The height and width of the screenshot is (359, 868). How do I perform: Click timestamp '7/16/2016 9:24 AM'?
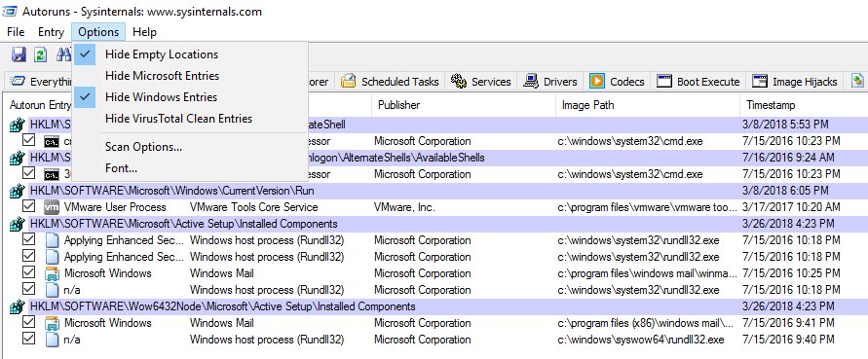pos(788,159)
